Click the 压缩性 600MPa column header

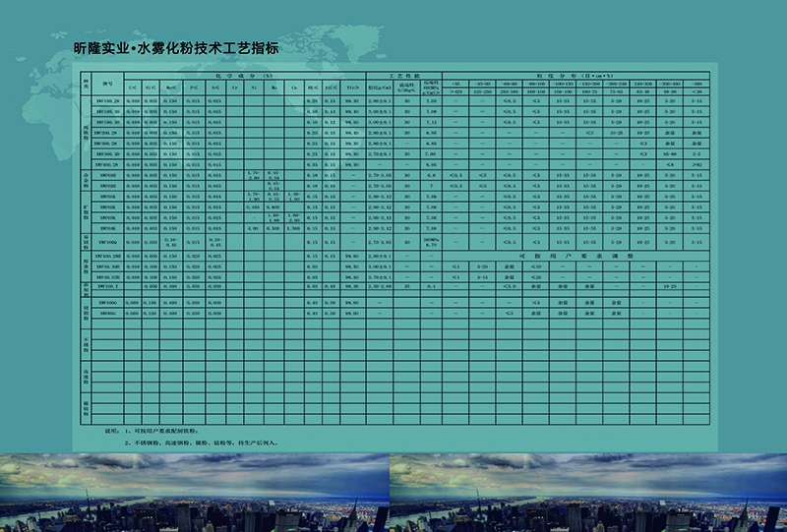(431, 88)
